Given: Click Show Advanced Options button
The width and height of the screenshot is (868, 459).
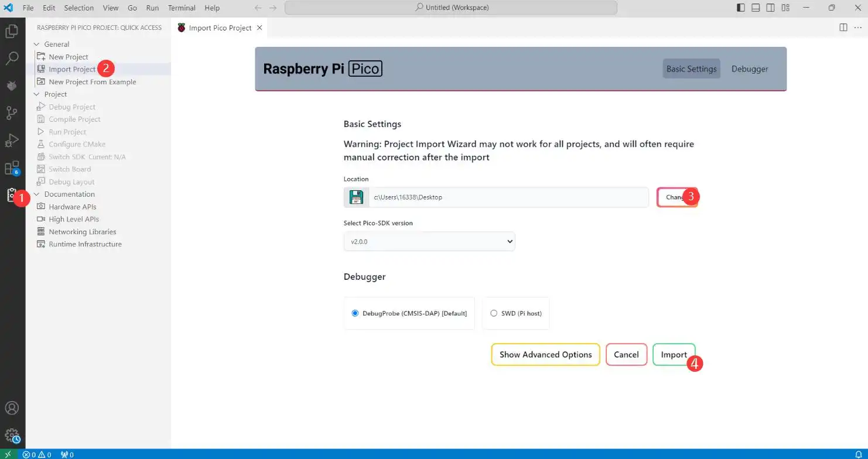Looking at the screenshot, I should tap(545, 355).
